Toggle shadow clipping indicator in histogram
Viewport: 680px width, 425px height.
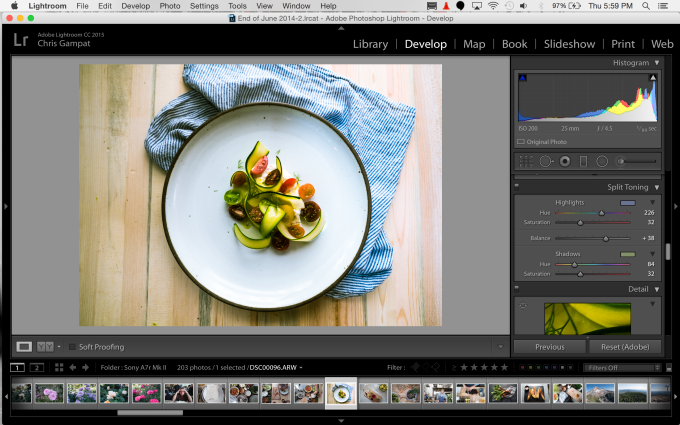click(523, 78)
